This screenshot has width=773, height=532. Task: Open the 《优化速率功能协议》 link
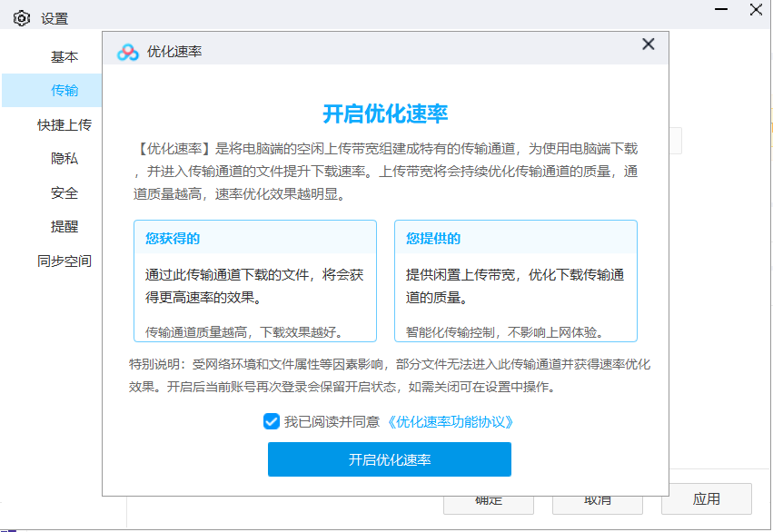[451, 421]
